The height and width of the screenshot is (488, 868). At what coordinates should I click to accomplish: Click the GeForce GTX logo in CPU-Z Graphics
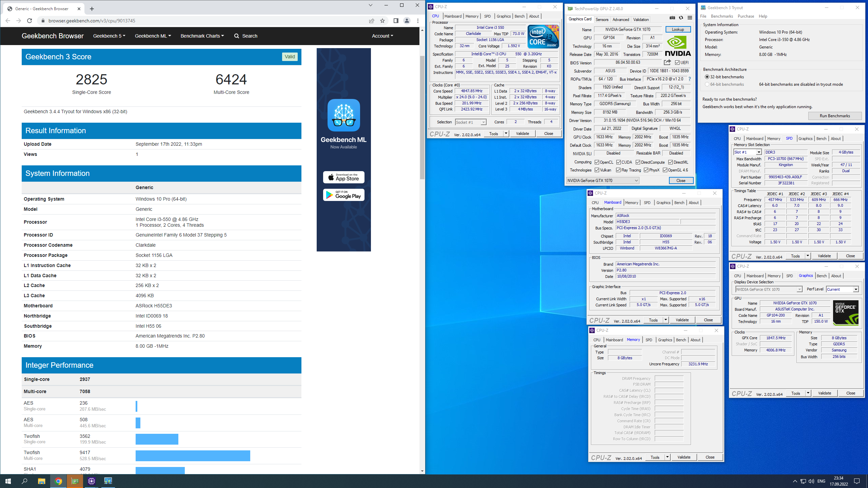tap(846, 312)
